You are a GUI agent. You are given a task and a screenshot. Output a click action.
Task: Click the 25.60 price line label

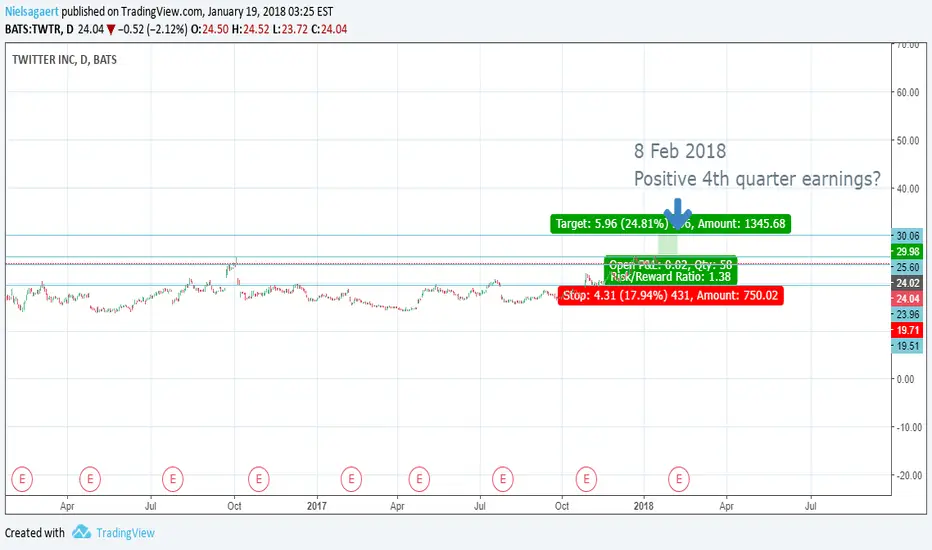click(x=907, y=268)
